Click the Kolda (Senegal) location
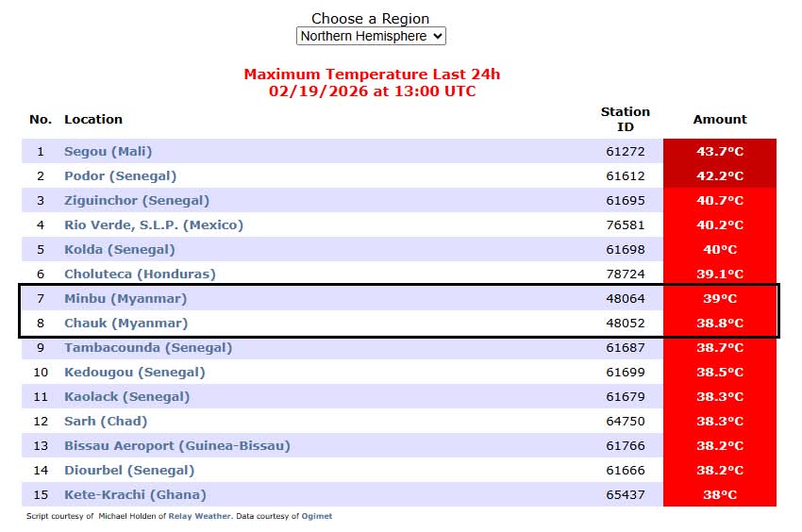The width and height of the screenshot is (802, 532). 119,249
